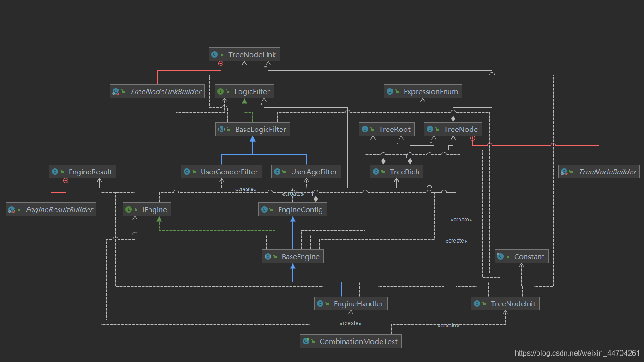
Task: Select the BaseLogicFilter node
Action: (x=253, y=129)
